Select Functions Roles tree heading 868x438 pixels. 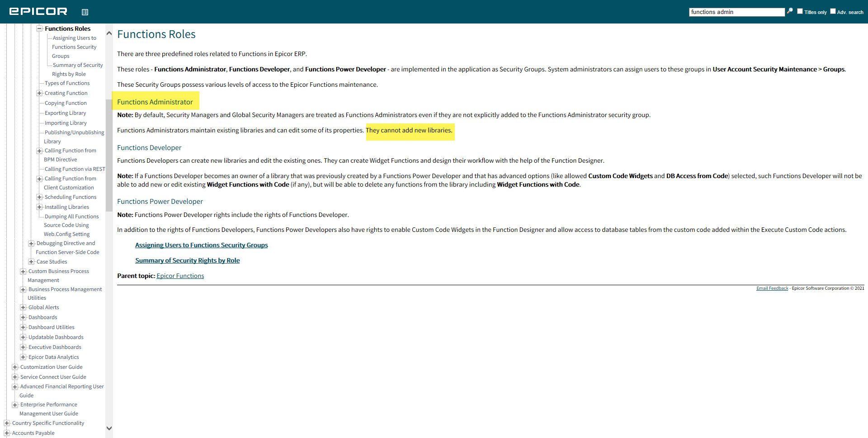[x=67, y=28]
